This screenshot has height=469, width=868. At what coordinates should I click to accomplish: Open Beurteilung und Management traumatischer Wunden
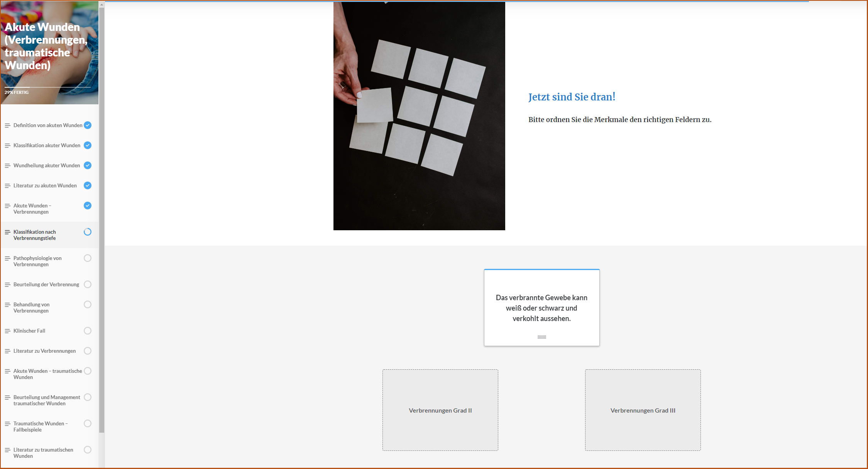click(47, 400)
